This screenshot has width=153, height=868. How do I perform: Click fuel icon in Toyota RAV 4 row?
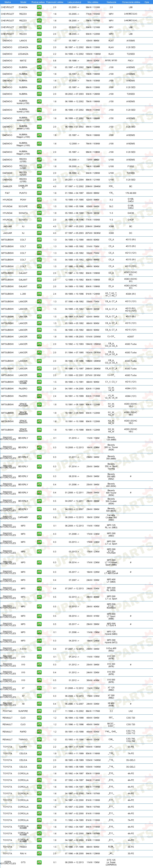pyautogui.click(x=39, y=853)
